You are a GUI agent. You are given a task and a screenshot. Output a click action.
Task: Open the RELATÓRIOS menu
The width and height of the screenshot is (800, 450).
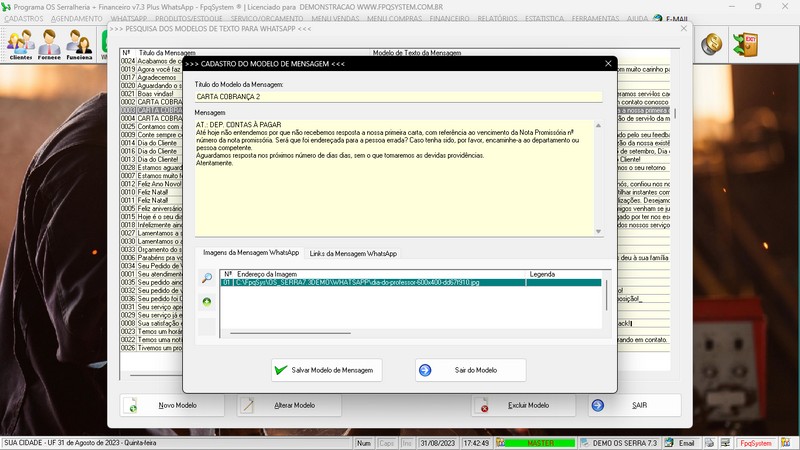(497, 18)
